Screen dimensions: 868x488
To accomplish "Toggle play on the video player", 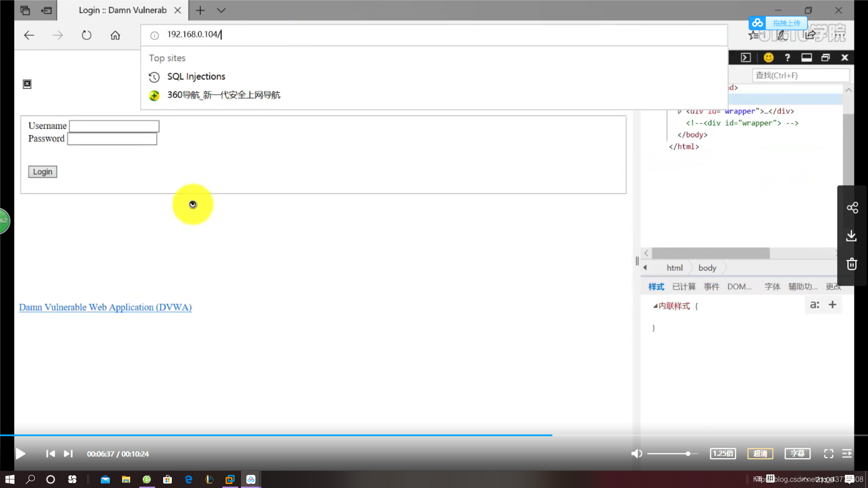I will click(21, 454).
